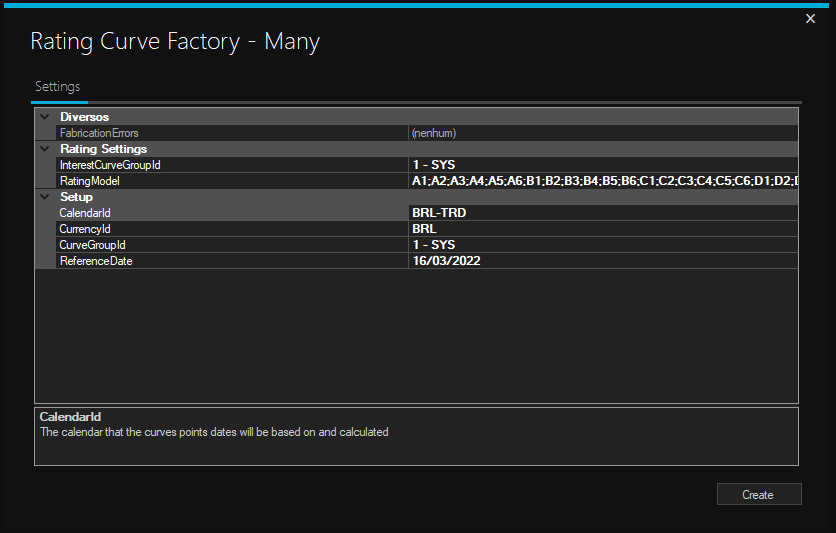836x533 pixels.
Task: Select the ReferenceDate property name
Action: [96, 261]
